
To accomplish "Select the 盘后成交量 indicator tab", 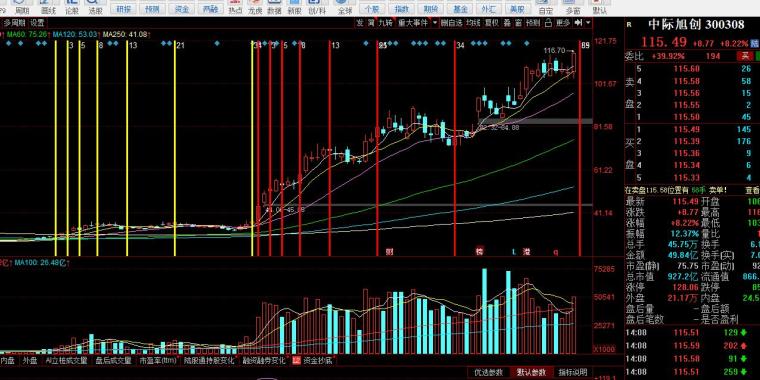I will [x=113, y=361].
